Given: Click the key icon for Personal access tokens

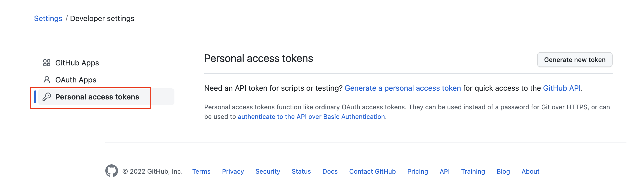Looking at the screenshot, I should pyautogui.click(x=47, y=97).
